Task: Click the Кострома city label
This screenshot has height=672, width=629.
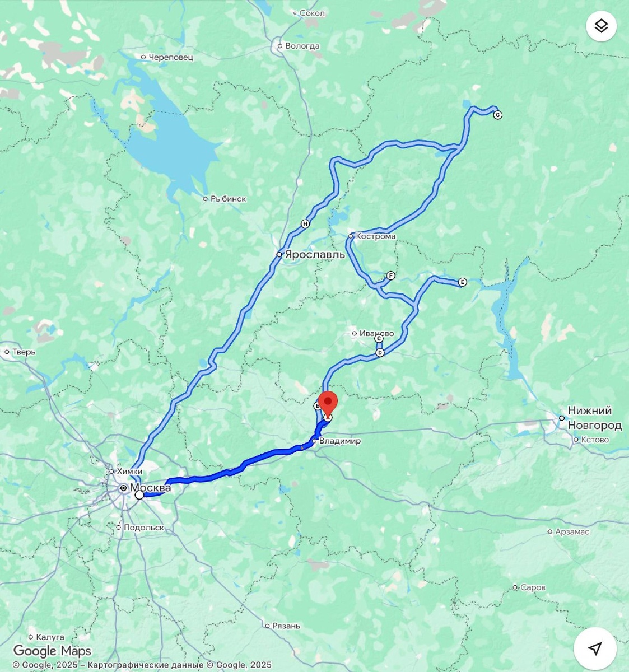Action: (376, 236)
